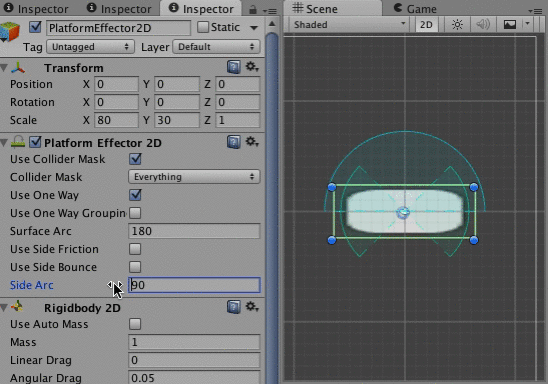Click the Angular Drag value field
Image resolution: width=548 pixels, height=384 pixels.
pos(194,377)
